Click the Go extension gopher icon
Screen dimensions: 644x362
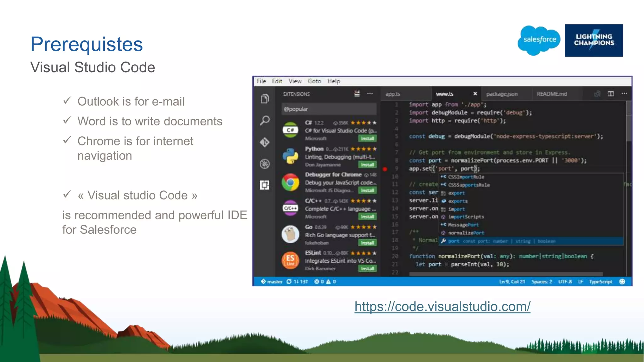[290, 234]
